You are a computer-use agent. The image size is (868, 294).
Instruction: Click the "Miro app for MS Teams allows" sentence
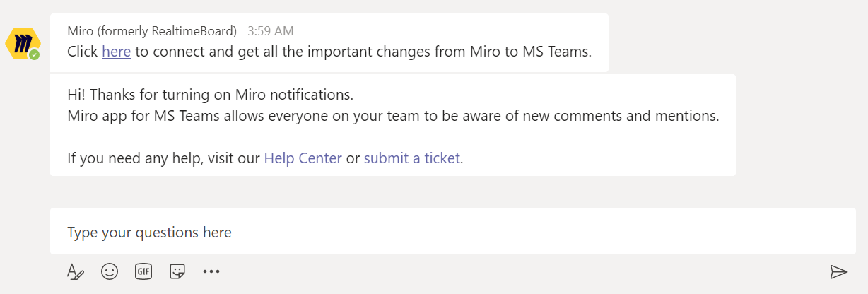[177, 116]
